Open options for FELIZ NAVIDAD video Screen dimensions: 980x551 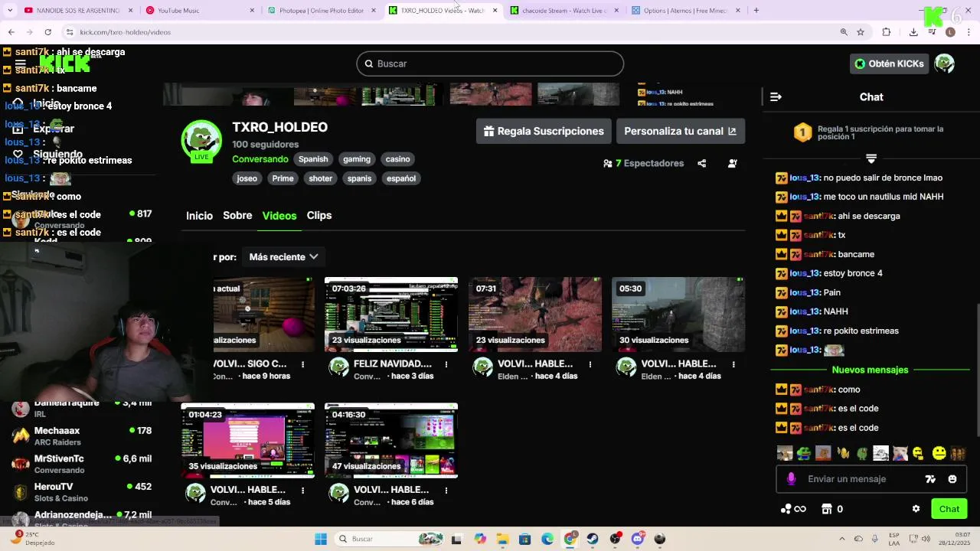446,364
